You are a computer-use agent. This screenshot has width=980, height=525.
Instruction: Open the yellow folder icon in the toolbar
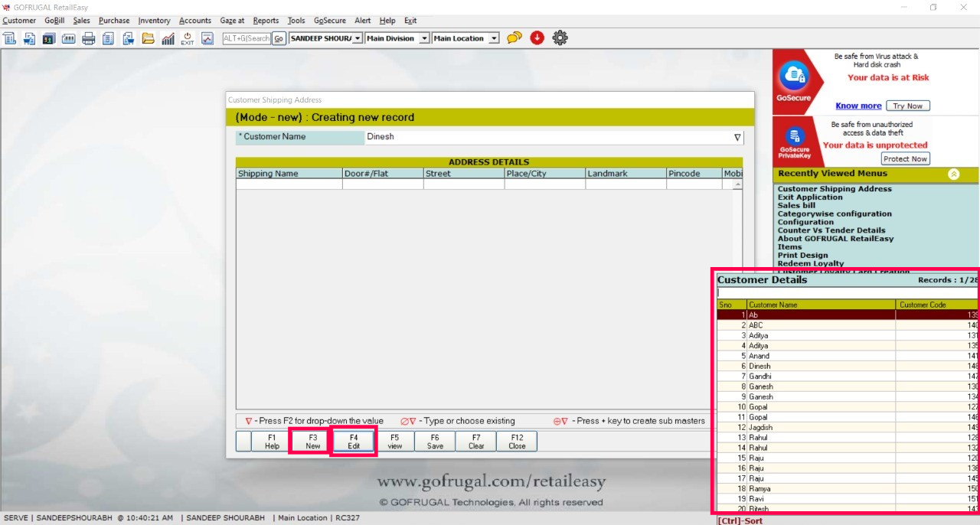click(x=148, y=38)
